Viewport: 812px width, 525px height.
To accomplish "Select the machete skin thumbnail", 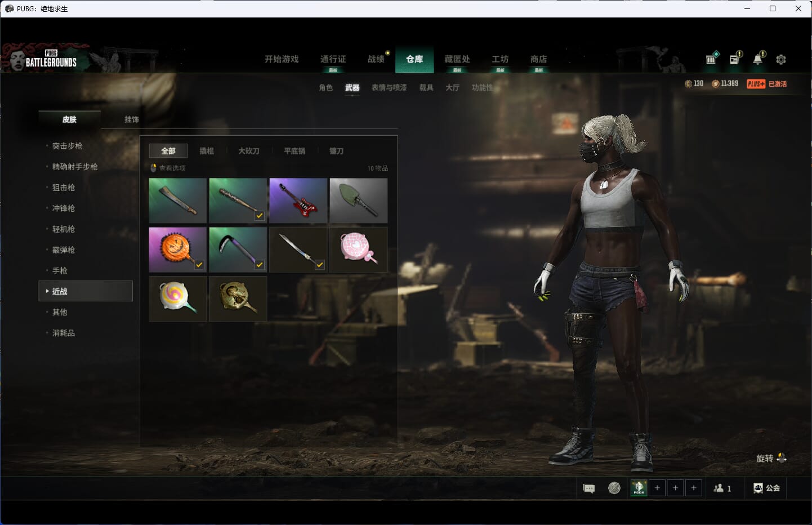I will (178, 201).
